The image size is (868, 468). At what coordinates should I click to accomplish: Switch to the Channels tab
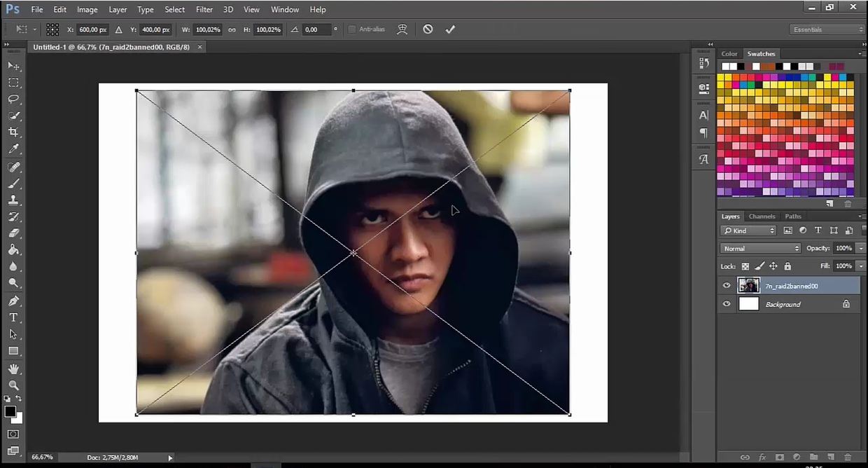pos(762,216)
